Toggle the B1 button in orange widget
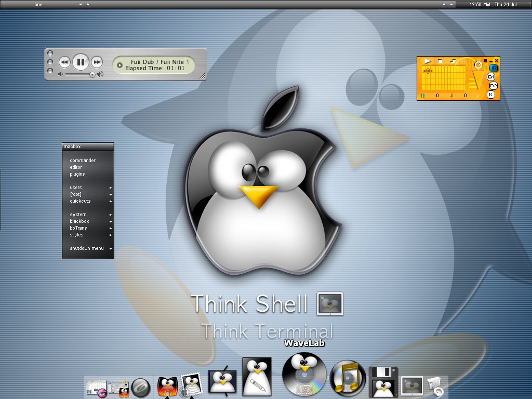The image size is (532, 399). point(491,77)
